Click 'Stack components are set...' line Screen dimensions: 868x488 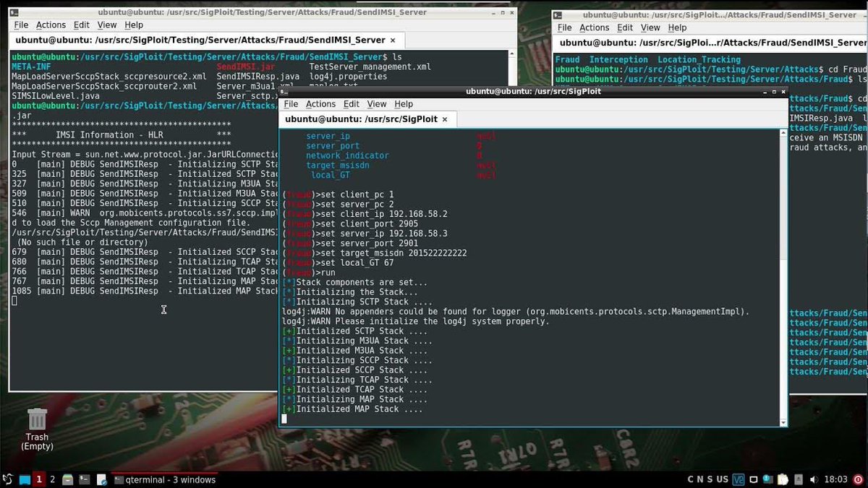coord(354,282)
